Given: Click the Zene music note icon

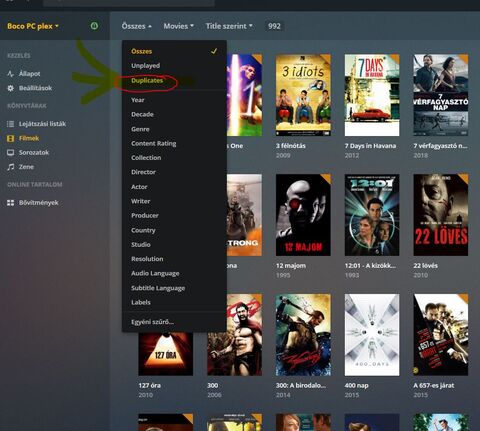Looking at the screenshot, I should [11, 167].
